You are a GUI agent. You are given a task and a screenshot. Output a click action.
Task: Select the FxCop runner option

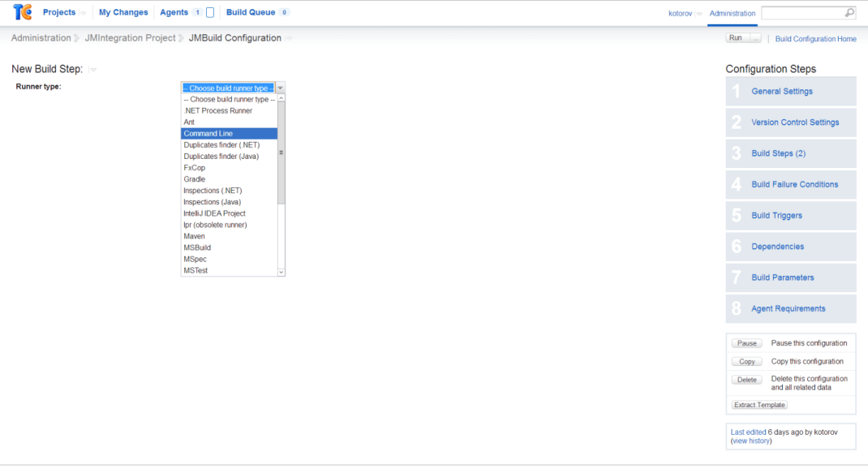[x=230, y=168]
